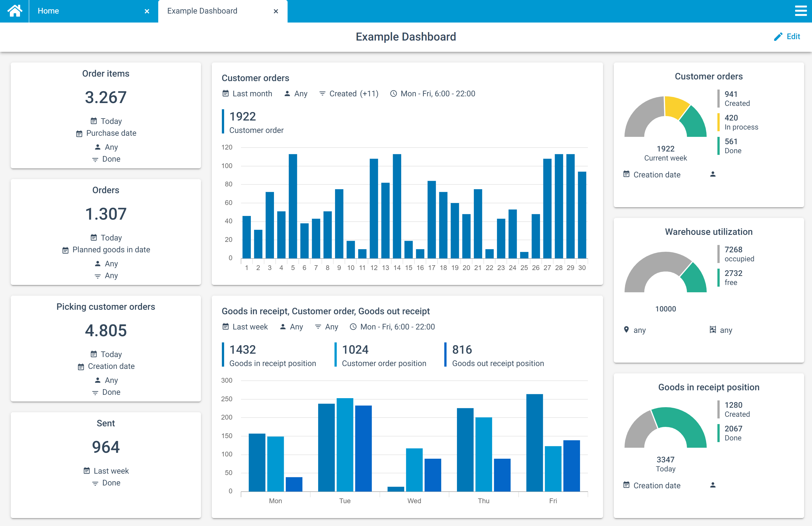Click the Orders value 1.307
The width and height of the screenshot is (812, 526).
106,214
